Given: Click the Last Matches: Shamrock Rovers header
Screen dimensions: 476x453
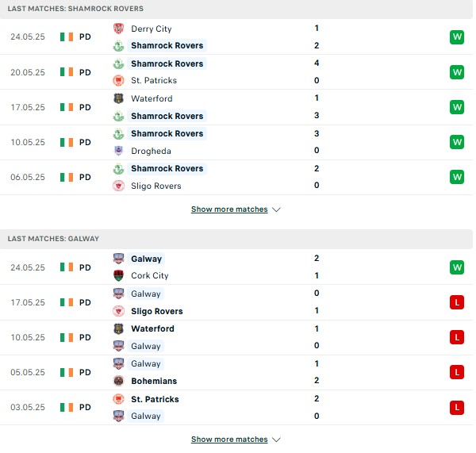Looking at the screenshot, I should (x=75, y=9).
